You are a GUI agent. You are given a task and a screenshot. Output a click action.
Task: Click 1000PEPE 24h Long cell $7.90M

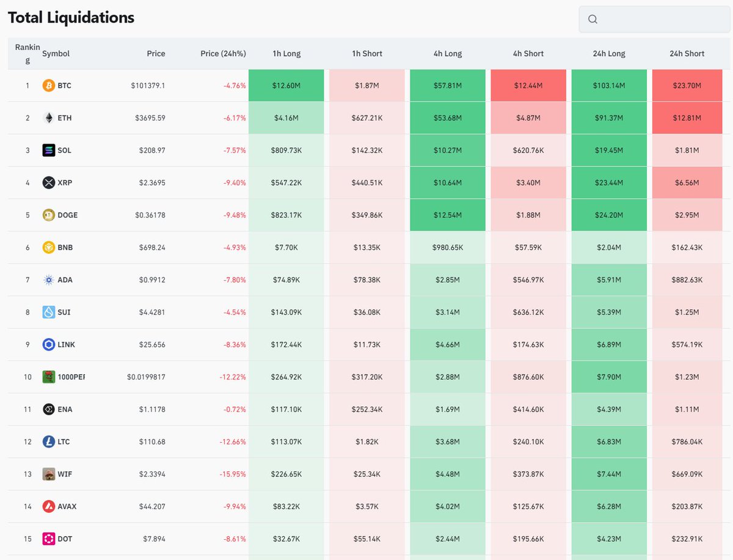click(609, 377)
